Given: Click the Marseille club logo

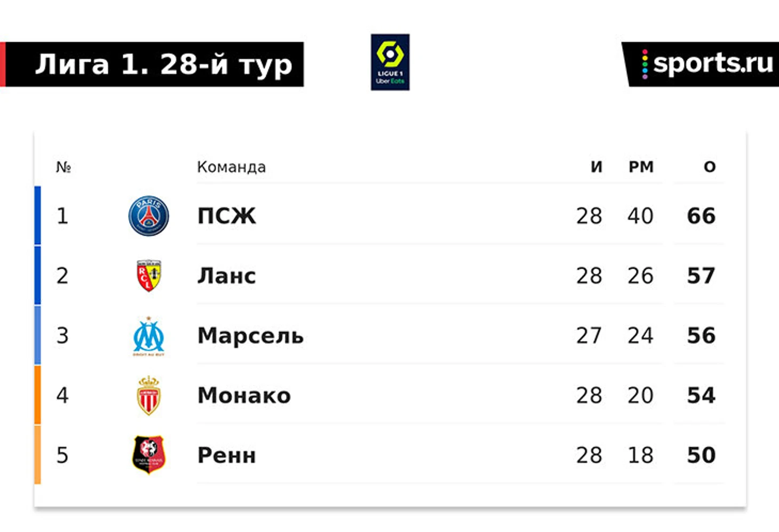Looking at the screenshot, I should click(x=149, y=336).
